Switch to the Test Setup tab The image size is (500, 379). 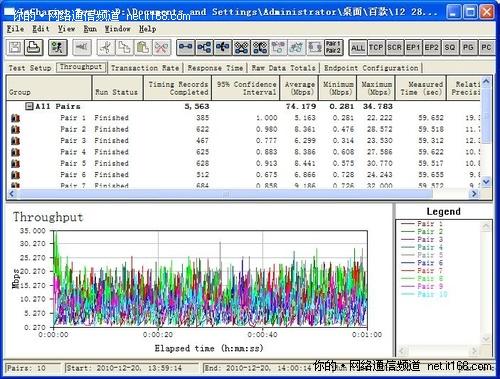point(30,68)
